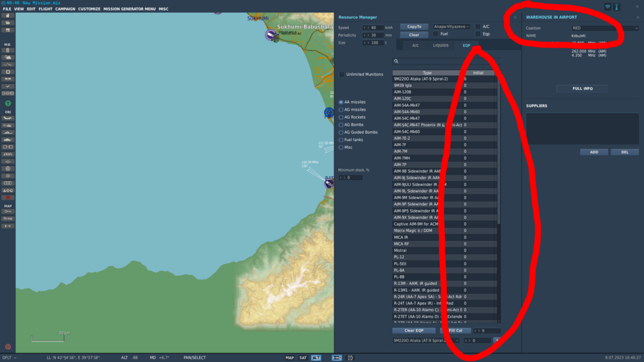The width and height of the screenshot is (644, 362).
Task: Open the DFLT coordinate format dropdown
Action: pos(9,358)
